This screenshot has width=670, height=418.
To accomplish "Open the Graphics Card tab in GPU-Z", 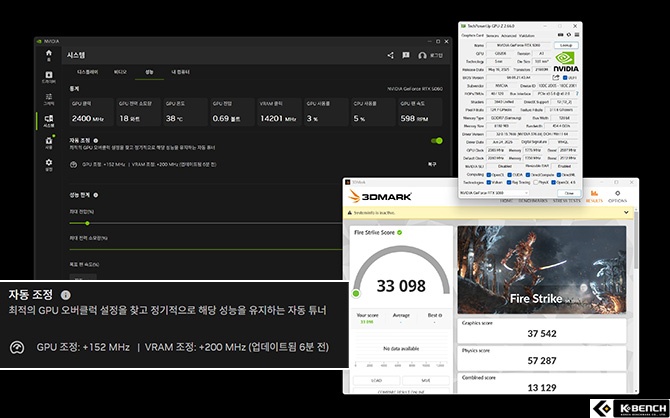I will [473, 36].
